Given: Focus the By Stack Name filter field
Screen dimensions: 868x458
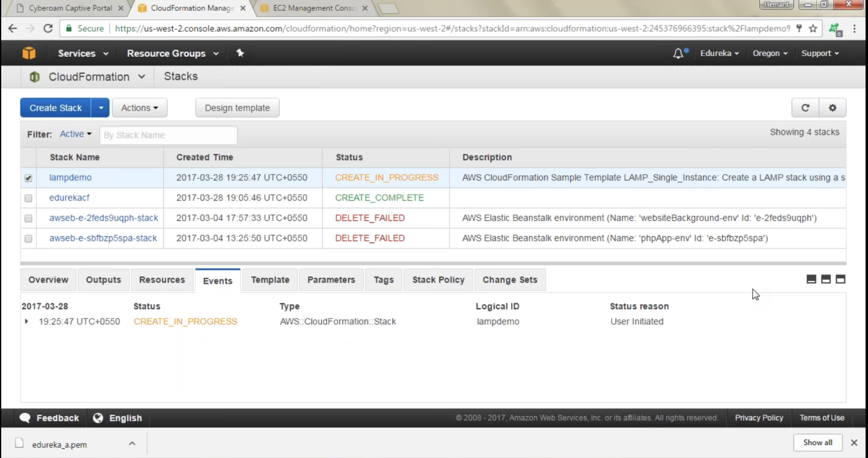Looking at the screenshot, I should 168,135.
